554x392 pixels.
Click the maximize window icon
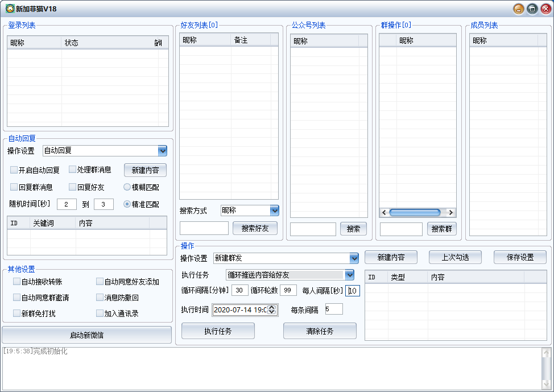tap(532, 9)
